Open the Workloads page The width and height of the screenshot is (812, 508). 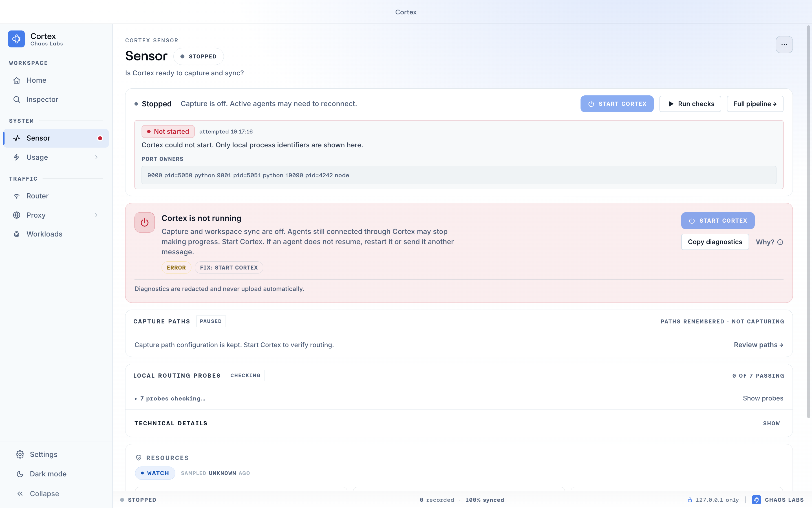[56, 234]
